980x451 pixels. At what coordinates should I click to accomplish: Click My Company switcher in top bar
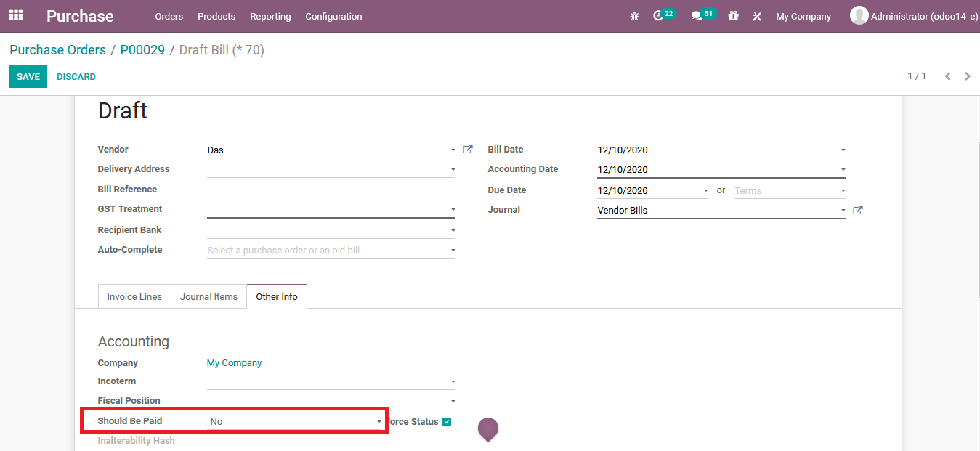point(803,16)
